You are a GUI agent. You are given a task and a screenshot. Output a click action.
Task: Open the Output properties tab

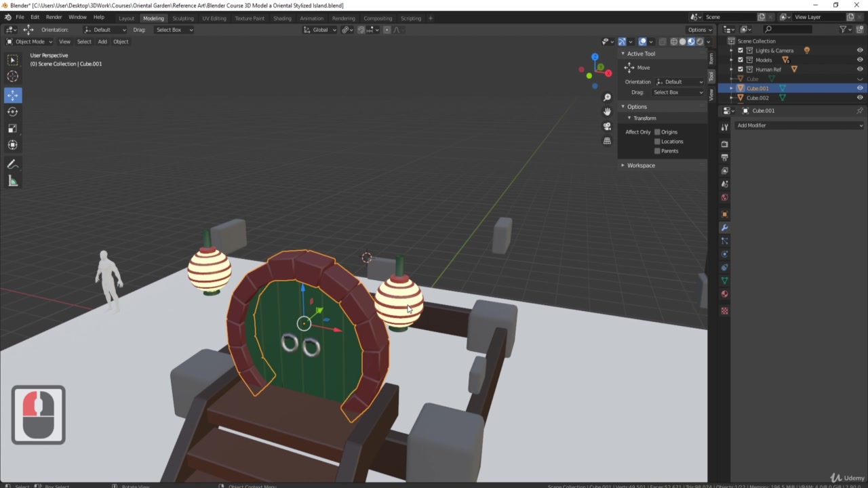[725, 158]
